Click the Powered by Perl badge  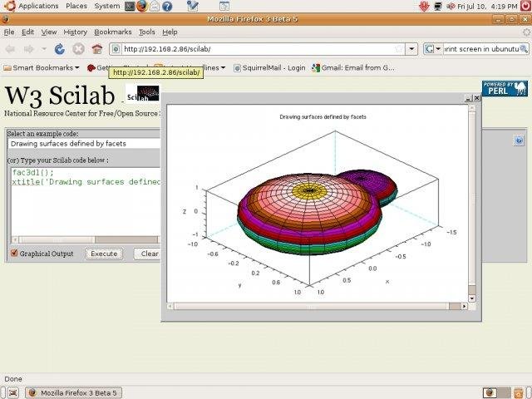point(505,89)
